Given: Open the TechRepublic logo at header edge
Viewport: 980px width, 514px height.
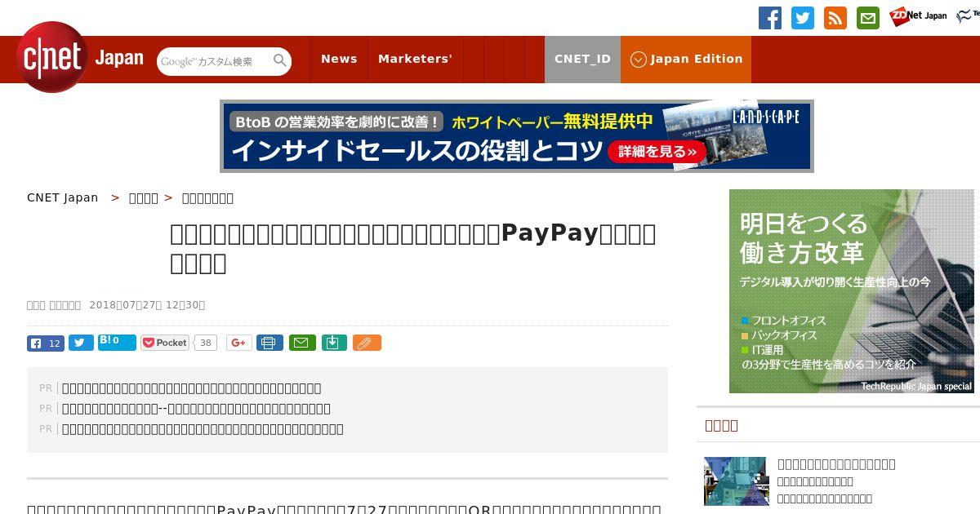Looking at the screenshot, I should (x=969, y=16).
